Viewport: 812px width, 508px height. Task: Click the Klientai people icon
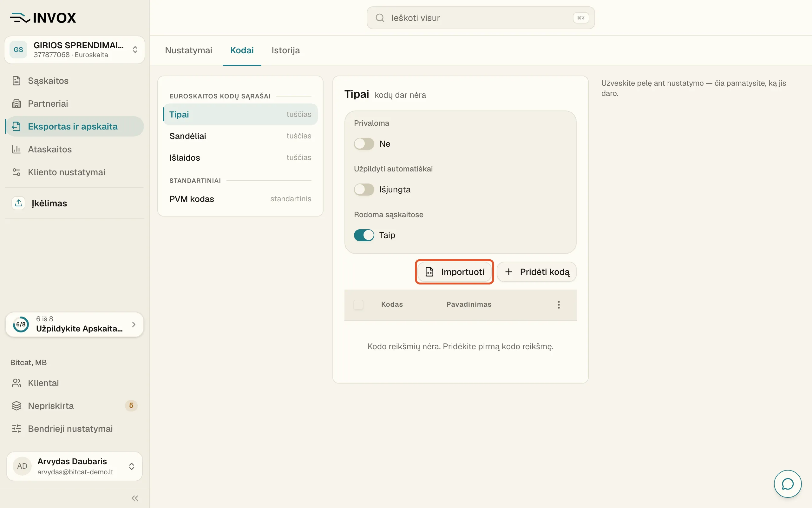pyautogui.click(x=16, y=383)
